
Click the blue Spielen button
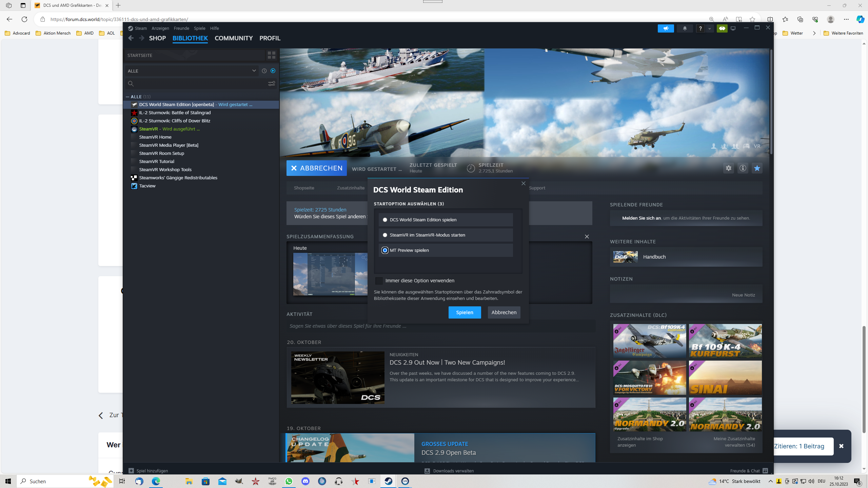(465, 312)
